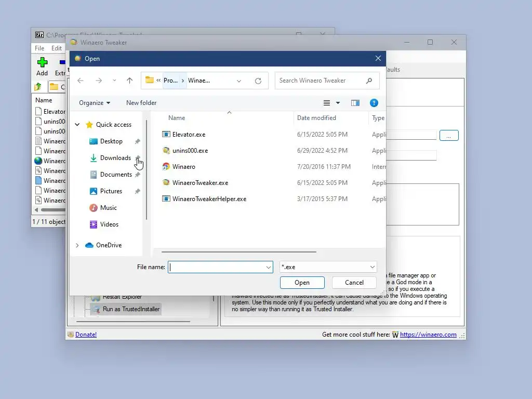Click the horizontal scrollbar of file list
The image size is (532, 399).
tap(239, 252)
